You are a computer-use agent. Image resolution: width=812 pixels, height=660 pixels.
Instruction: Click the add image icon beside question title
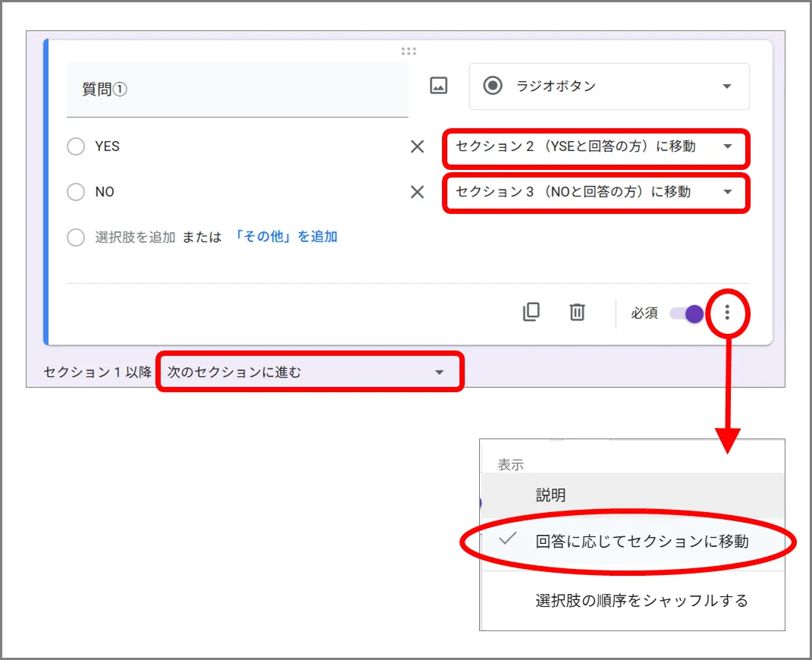pos(438,86)
